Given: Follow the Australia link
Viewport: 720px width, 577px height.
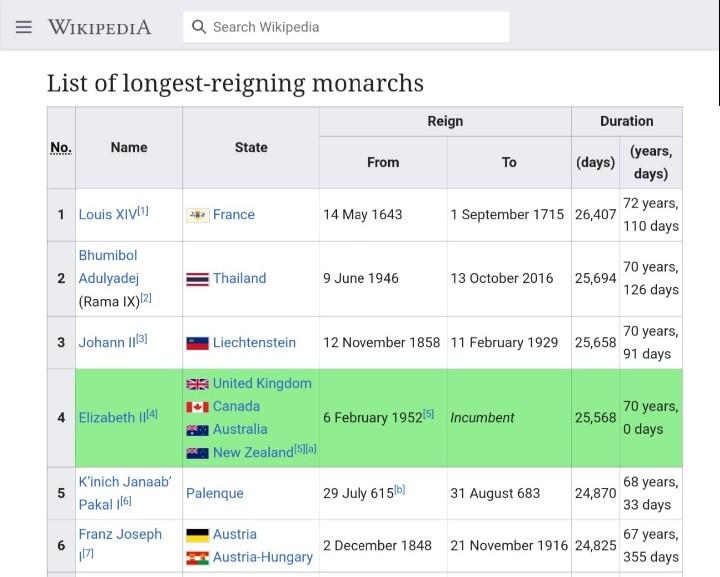Looking at the screenshot, I should pyautogui.click(x=240, y=429).
